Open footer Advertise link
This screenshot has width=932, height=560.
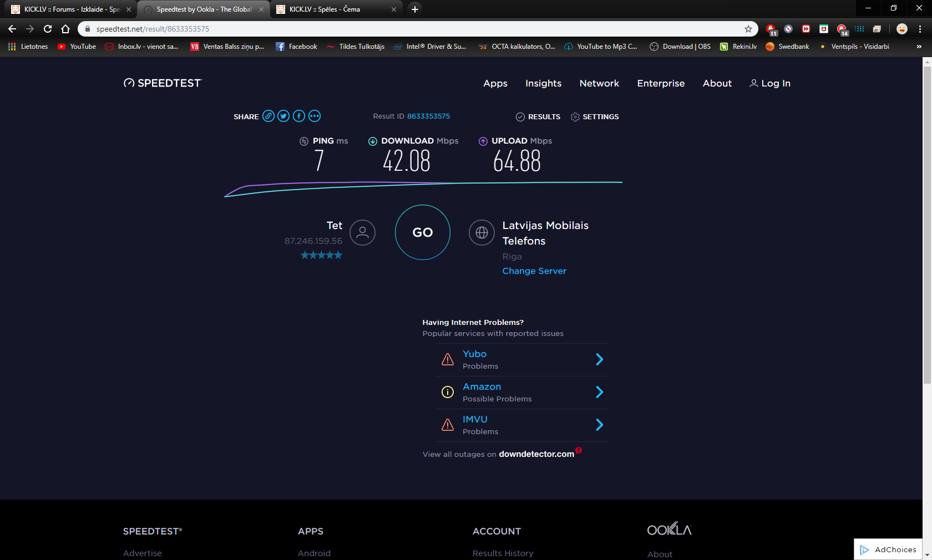143,553
